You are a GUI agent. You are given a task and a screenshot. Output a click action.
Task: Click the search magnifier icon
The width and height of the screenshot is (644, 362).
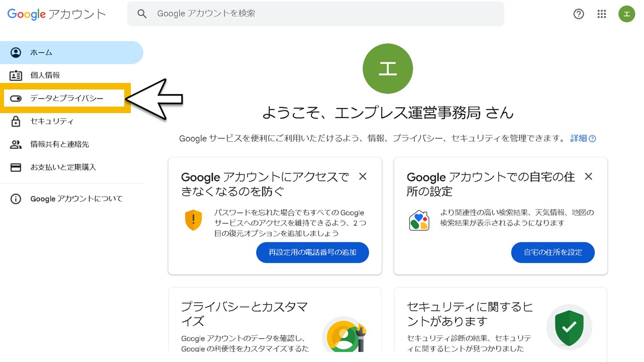(142, 14)
